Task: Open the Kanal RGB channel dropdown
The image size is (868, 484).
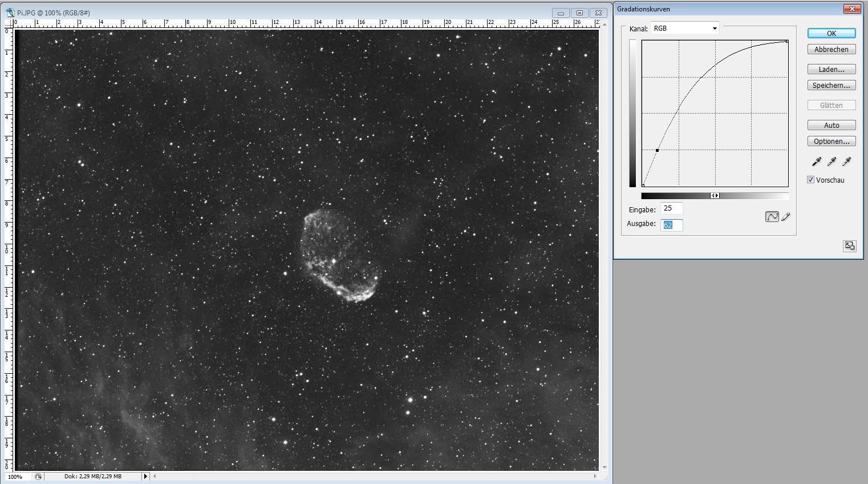Action: coord(684,29)
